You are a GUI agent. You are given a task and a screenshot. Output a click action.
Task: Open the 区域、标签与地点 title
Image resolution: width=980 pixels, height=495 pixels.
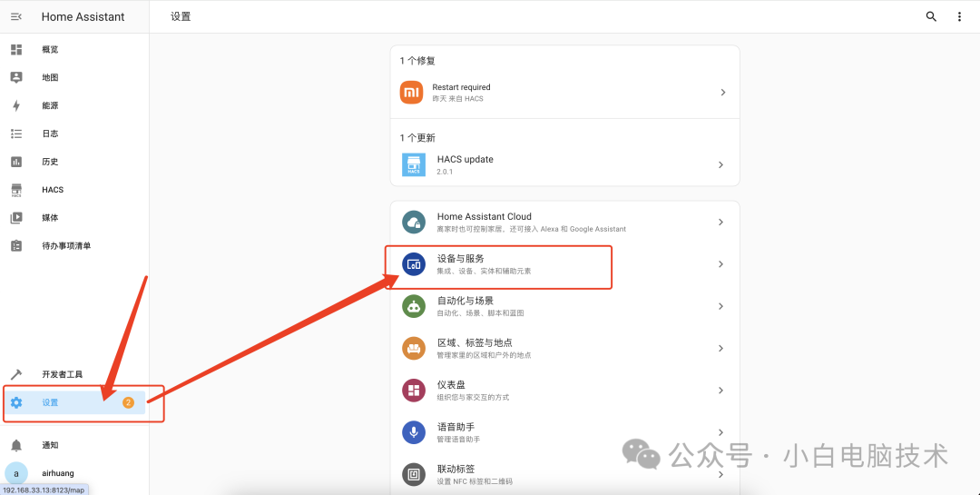point(475,343)
